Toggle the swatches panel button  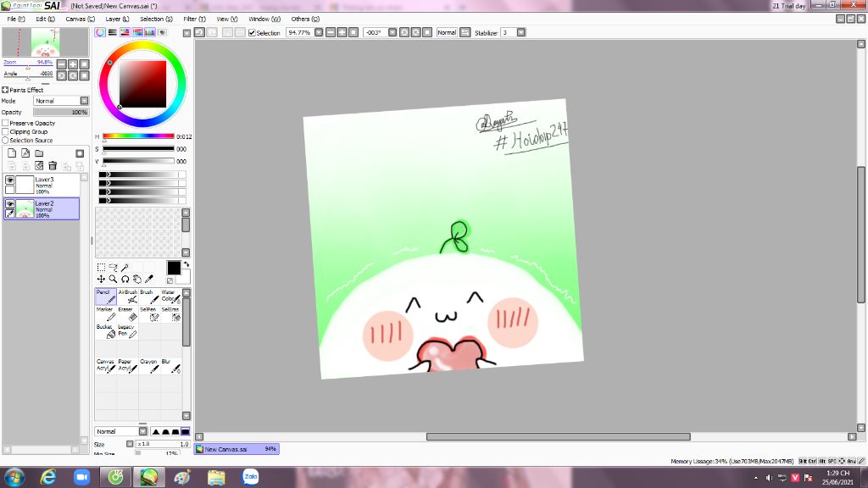149,33
